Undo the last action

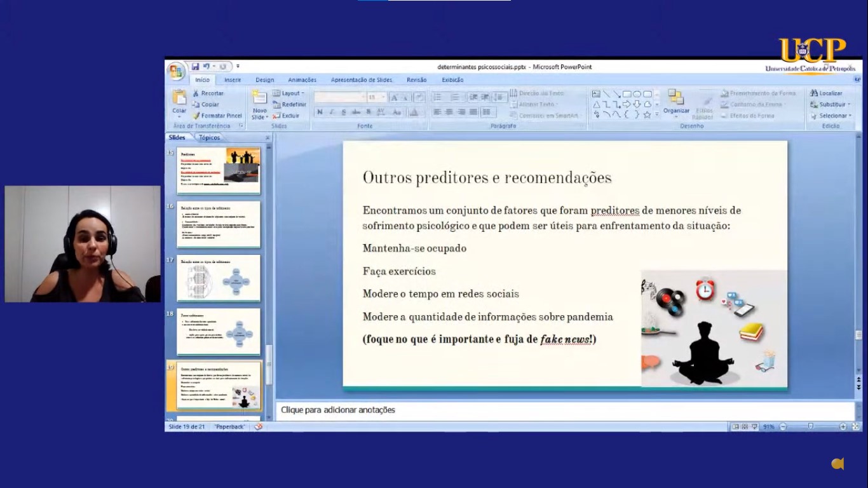(x=207, y=66)
